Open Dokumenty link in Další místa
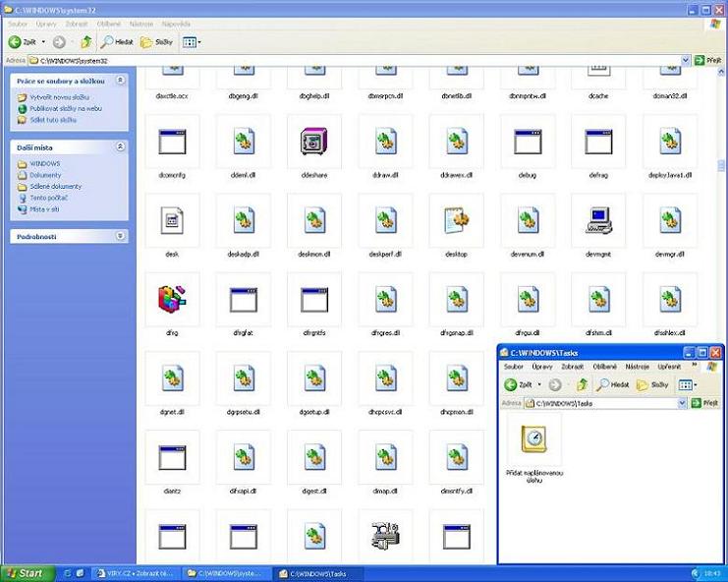Viewport: 728px width, 582px height. 45,175
